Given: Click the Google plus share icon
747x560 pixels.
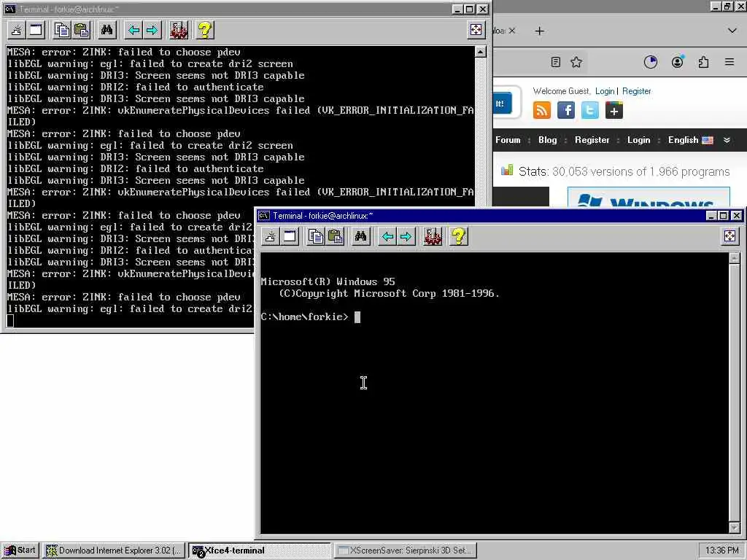Looking at the screenshot, I should (x=614, y=111).
